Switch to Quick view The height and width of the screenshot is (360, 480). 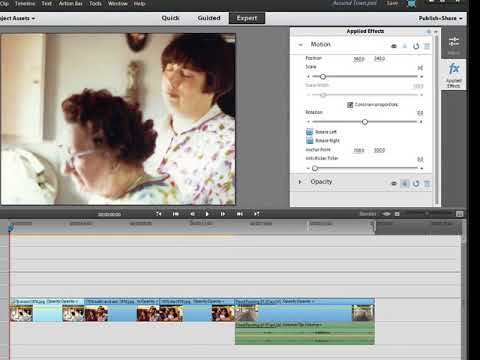coord(170,18)
